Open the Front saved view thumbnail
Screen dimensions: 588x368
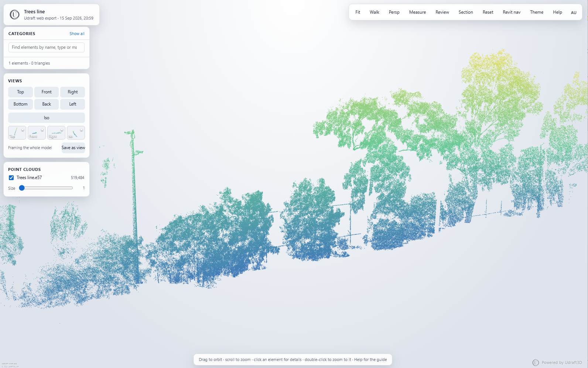click(x=37, y=133)
